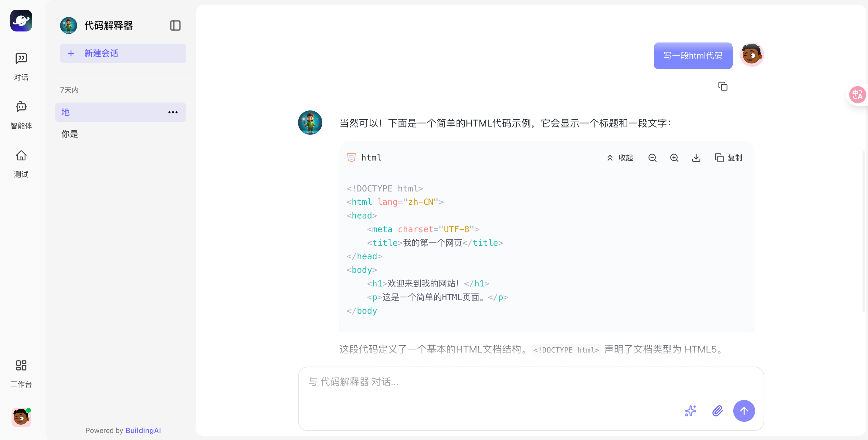868x440 pixels.
Task: Click the sparkle prompt optimize icon
Action: [x=690, y=411]
